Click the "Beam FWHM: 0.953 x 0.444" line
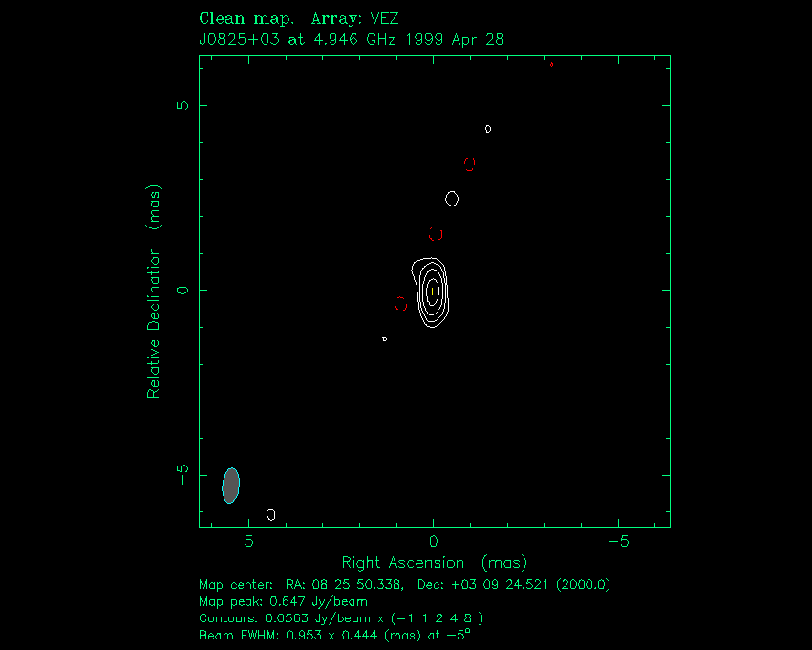The height and width of the screenshot is (650, 812). (x=334, y=635)
